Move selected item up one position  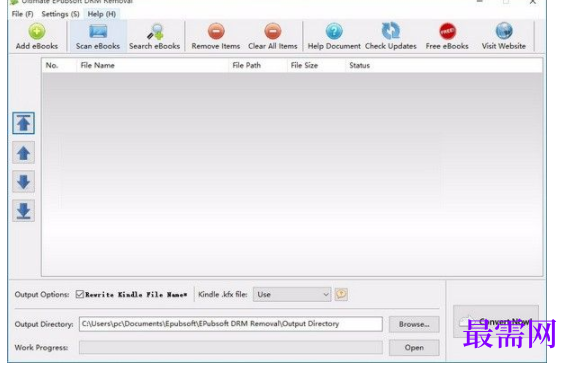tap(23, 153)
